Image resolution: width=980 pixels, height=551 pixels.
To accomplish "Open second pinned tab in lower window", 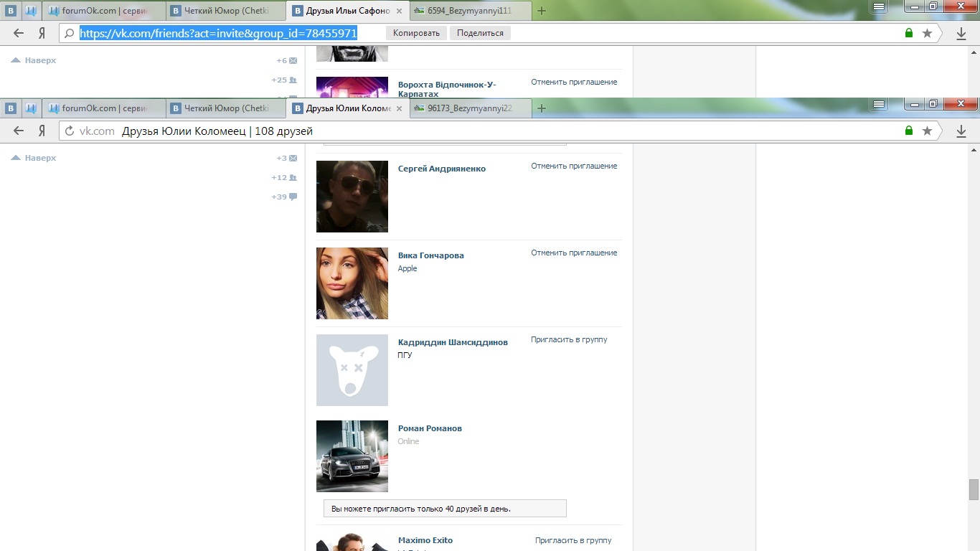I will [31, 108].
